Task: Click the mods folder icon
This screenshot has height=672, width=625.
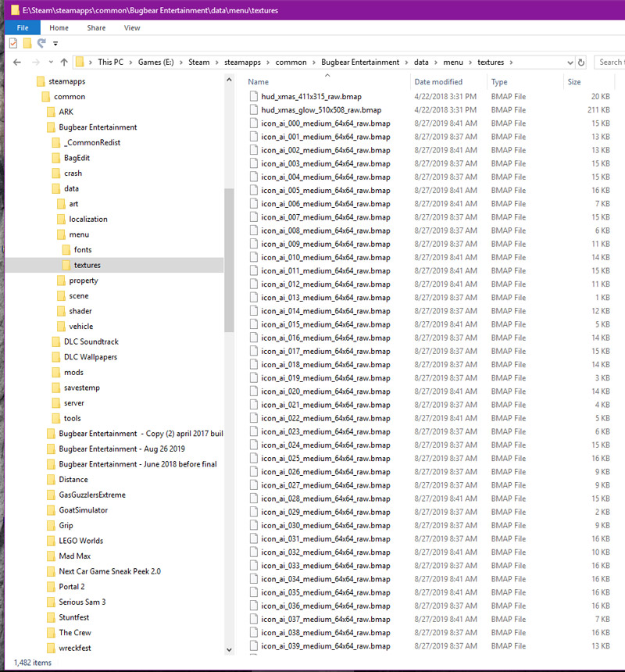Action: (56, 373)
